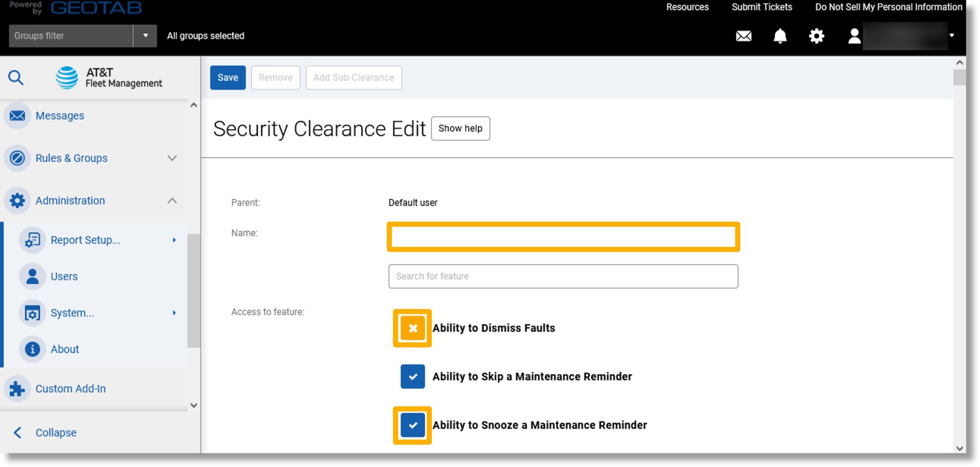Image resolution: width=980 pixels, height=467 pixels.
Task: Click main page scroll-up arrow
Action: (x=959, y=62)
